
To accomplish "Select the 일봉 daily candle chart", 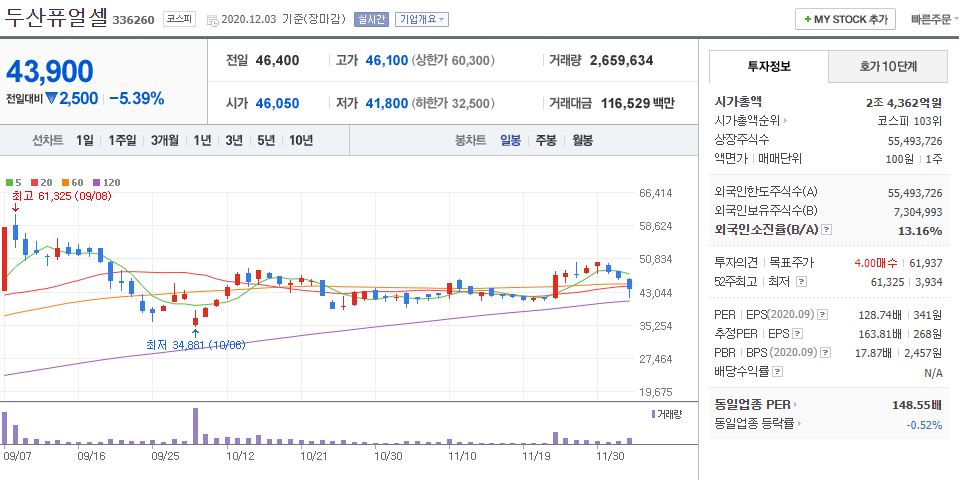I will pyautogui.click(x=511, y=140).
